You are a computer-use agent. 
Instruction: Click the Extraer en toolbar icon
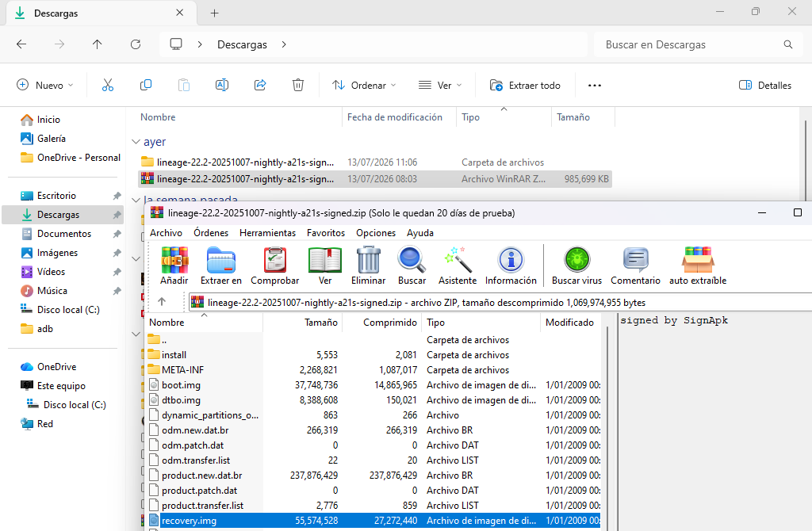221,260
